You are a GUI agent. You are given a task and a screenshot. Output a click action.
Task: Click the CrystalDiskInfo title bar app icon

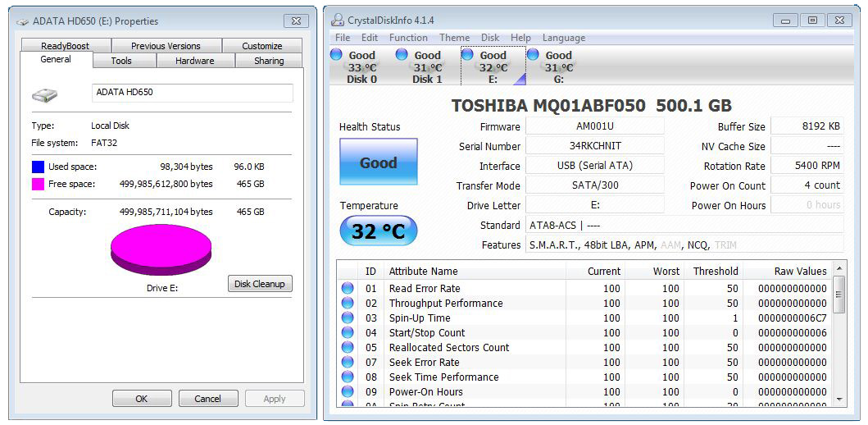[337, 21]
